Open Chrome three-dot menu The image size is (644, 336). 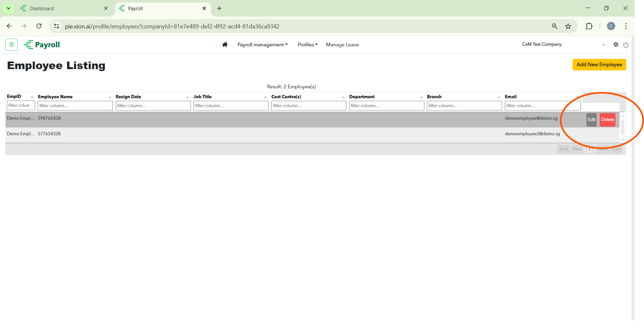626,26
